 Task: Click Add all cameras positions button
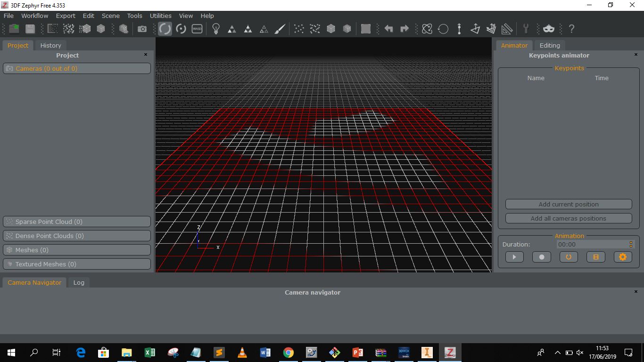pyautogui.click(x=569, y=218)
